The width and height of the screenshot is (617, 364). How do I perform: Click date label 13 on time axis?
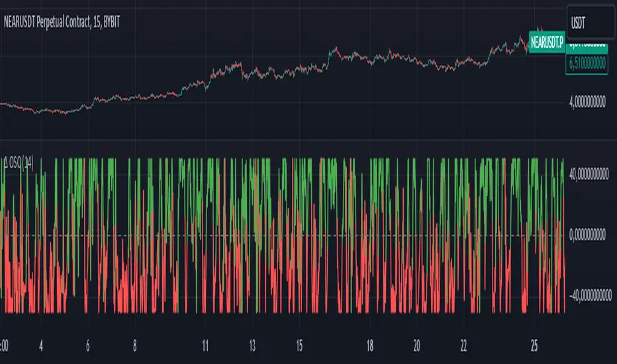coord(252,345)
